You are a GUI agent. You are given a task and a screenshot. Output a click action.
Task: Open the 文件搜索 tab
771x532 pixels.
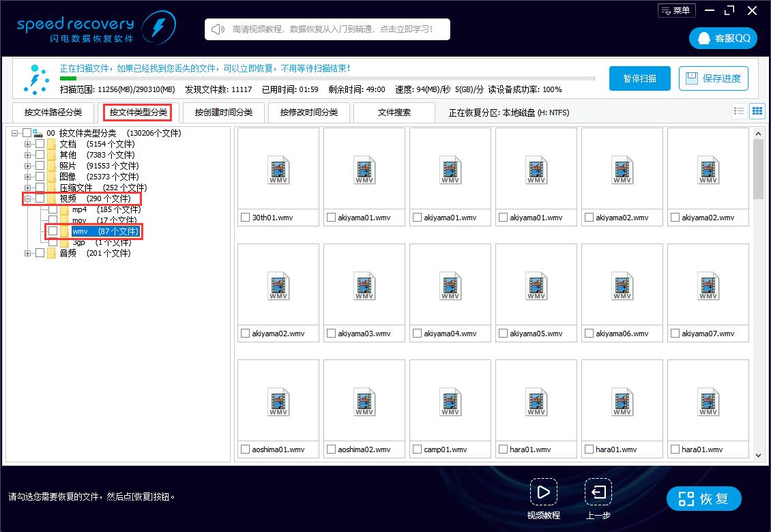(394, 113)
